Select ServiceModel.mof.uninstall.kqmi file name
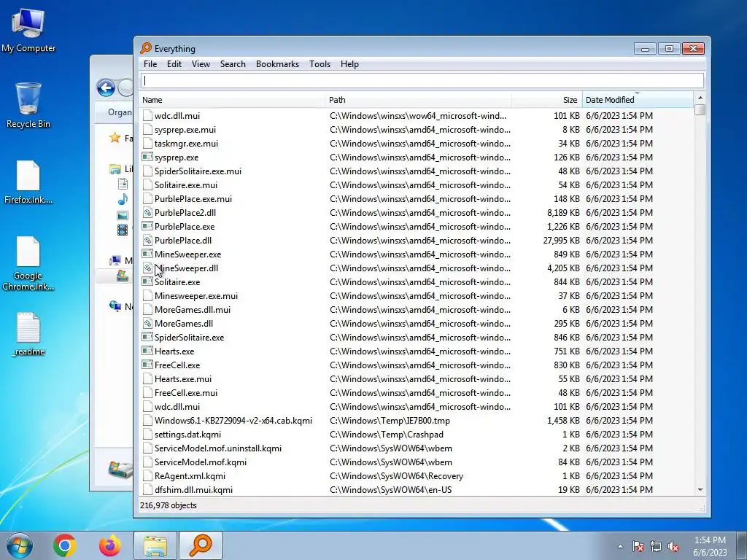This screenshot has width=747, height=560. tap(217, 448)
